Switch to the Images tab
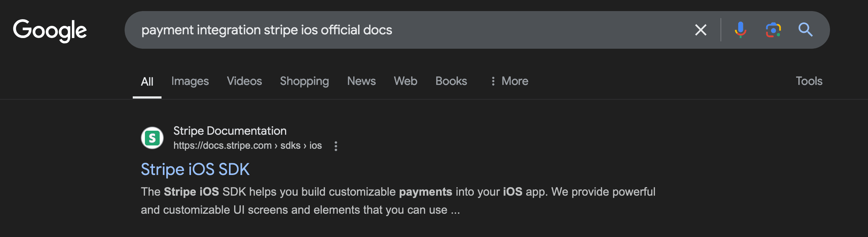The width and height of the screenshot is (868, 237). [x=190, y=81]
